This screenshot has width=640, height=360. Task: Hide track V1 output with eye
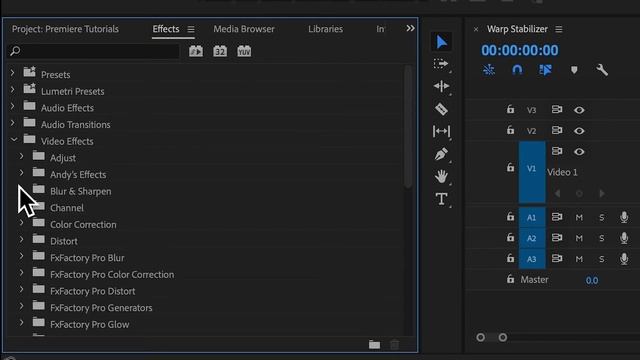click(579, 151)
